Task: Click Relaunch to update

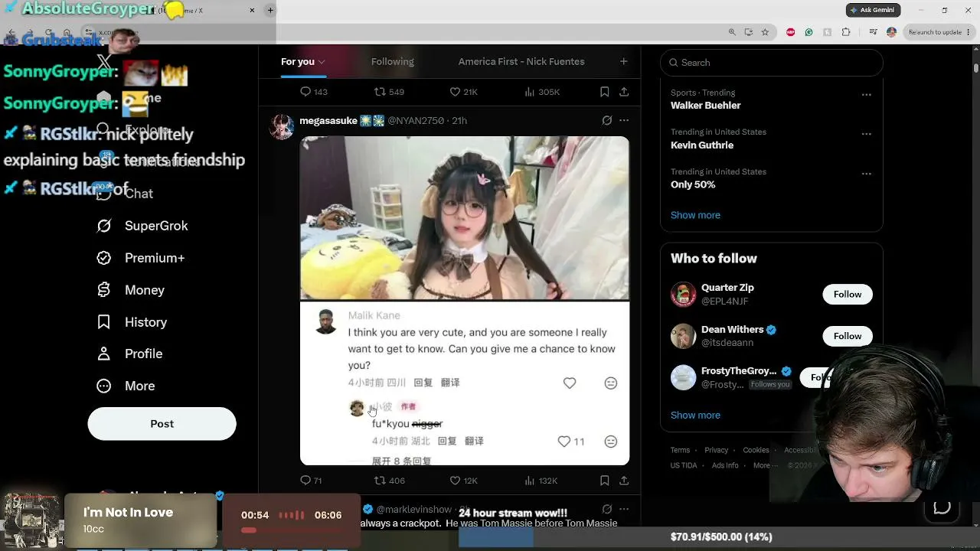Action: pyautogui.click(x=934, y=32)
